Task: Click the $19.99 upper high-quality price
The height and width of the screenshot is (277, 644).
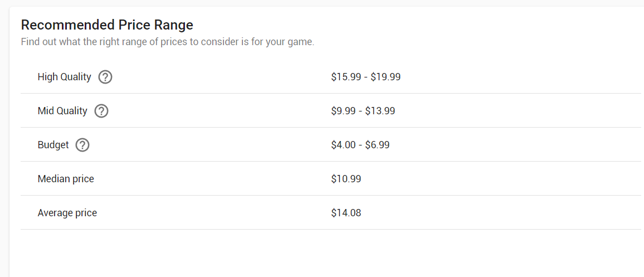Action: 386,77
